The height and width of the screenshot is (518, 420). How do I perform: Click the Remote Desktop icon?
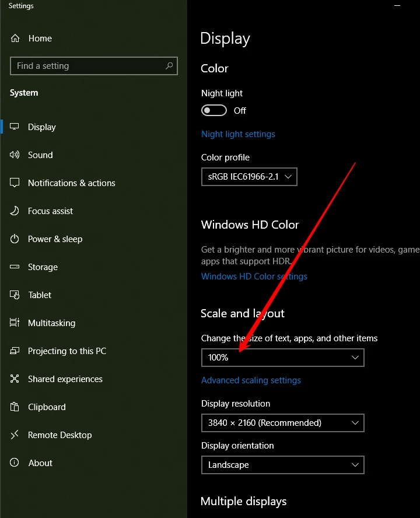[x=15, y=435]
